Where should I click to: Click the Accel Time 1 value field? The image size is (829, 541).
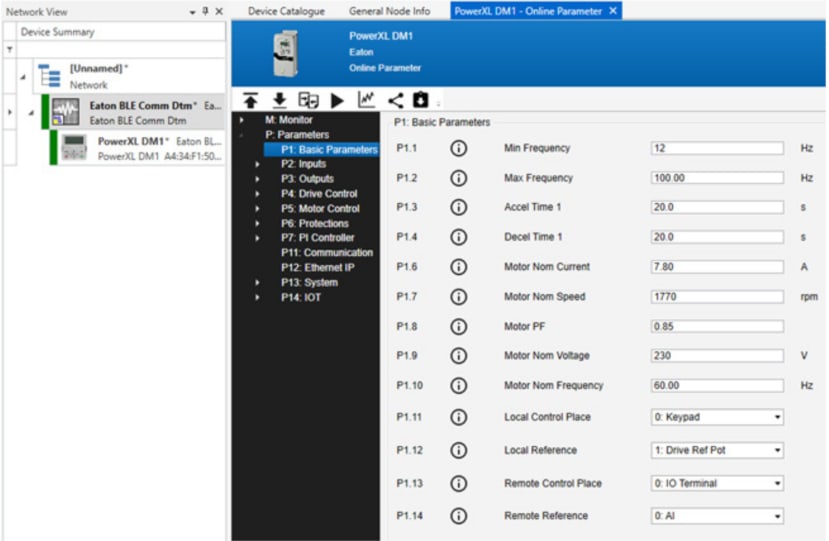717,207
